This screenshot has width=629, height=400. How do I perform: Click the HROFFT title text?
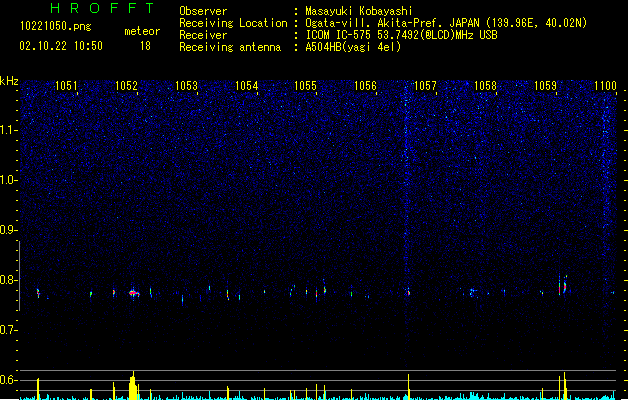(x=103, y=8)
